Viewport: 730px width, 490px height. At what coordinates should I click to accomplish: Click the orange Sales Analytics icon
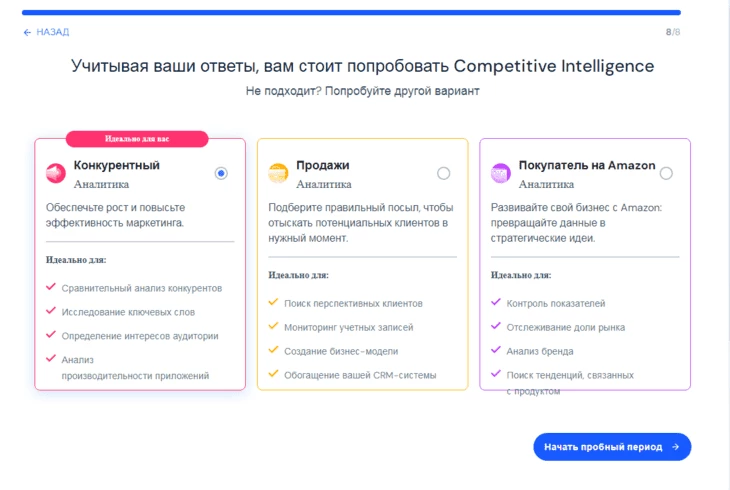(x=278, y=173)
